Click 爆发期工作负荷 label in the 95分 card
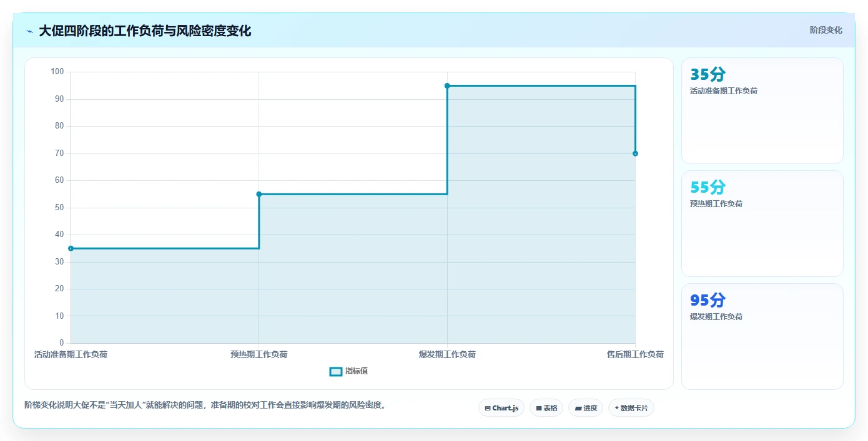 pyautogui.click(x=716, y=317)
